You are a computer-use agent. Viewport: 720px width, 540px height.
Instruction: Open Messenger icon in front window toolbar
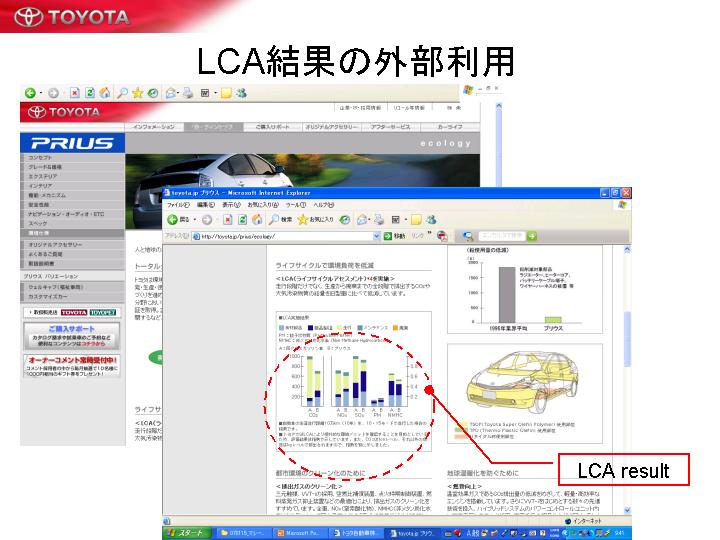(x=431, y=220)
